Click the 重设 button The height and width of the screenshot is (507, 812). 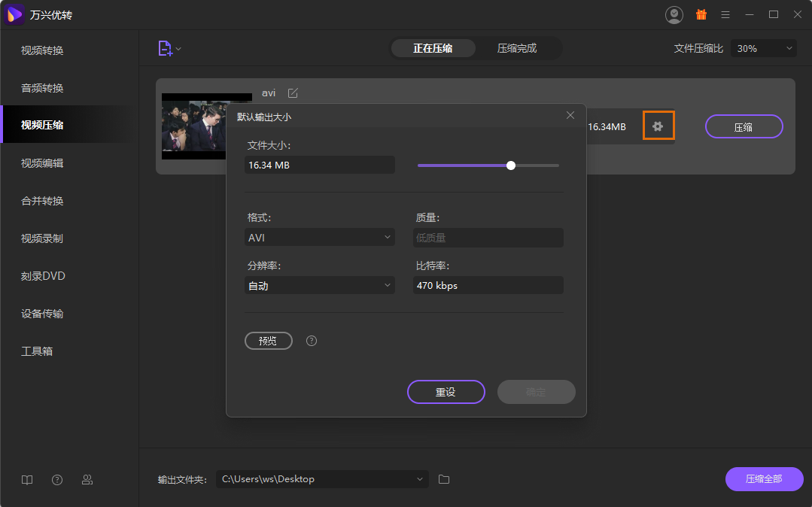[x=446, y=392]
